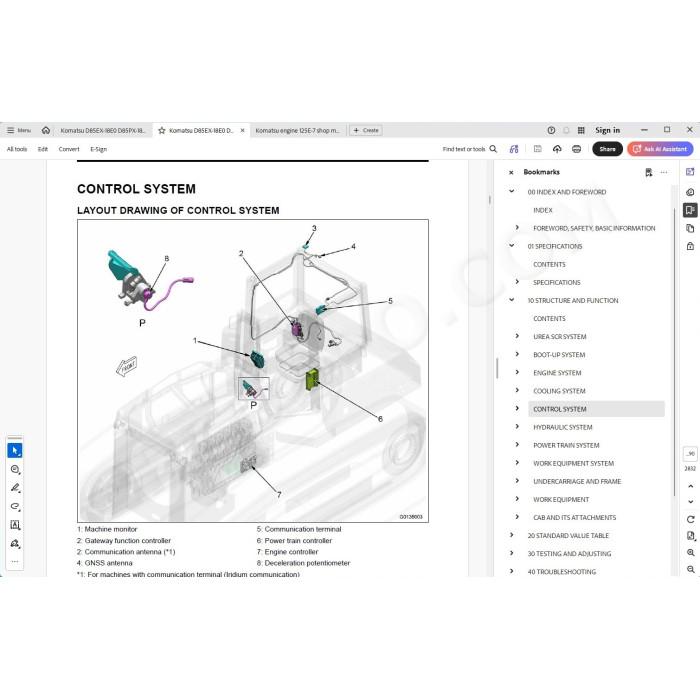Open the signature stamp tool
The height and width of the screenshot is (700, 700).
[15, 543]
